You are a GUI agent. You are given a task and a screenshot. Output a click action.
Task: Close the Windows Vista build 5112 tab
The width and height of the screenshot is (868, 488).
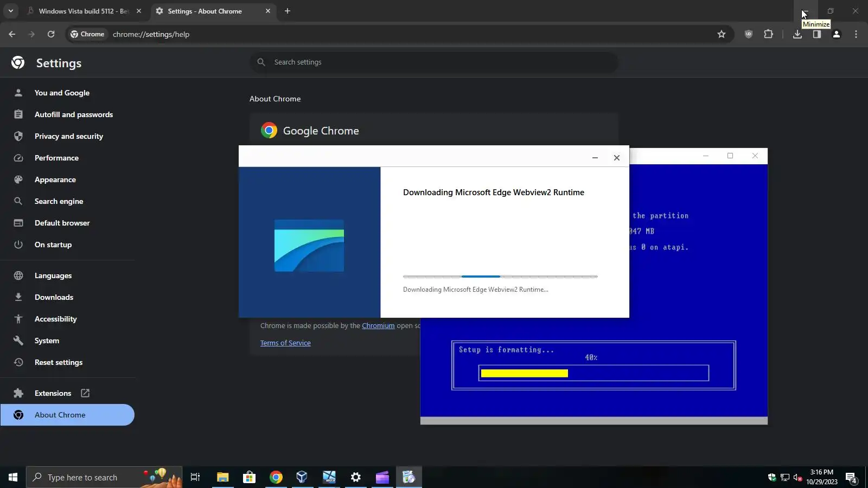click(139, 11)
